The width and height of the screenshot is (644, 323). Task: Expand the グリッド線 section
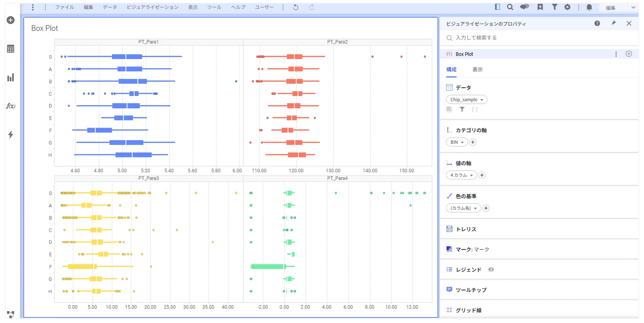pos(539,310)
